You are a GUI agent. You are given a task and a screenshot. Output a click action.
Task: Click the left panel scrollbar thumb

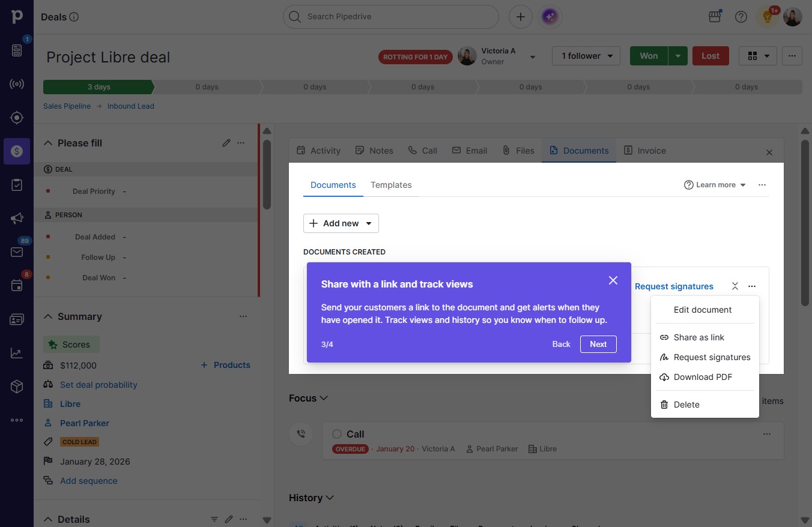coord(267,174)
